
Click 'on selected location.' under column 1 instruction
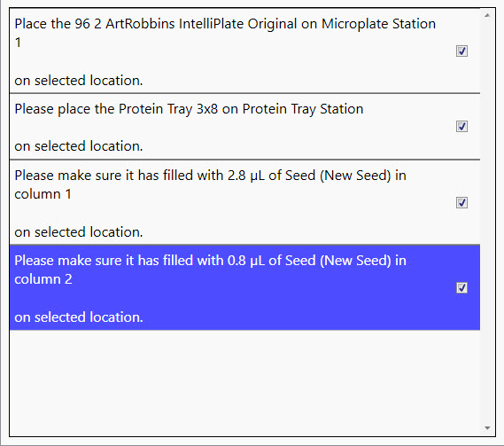click(79, 232)
